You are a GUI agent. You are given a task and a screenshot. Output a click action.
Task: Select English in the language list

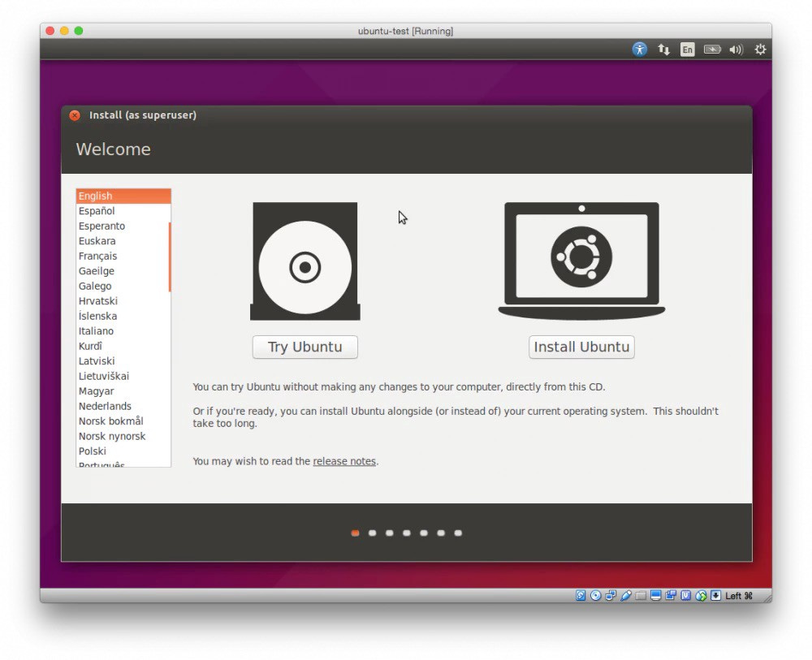coord(123,196)
